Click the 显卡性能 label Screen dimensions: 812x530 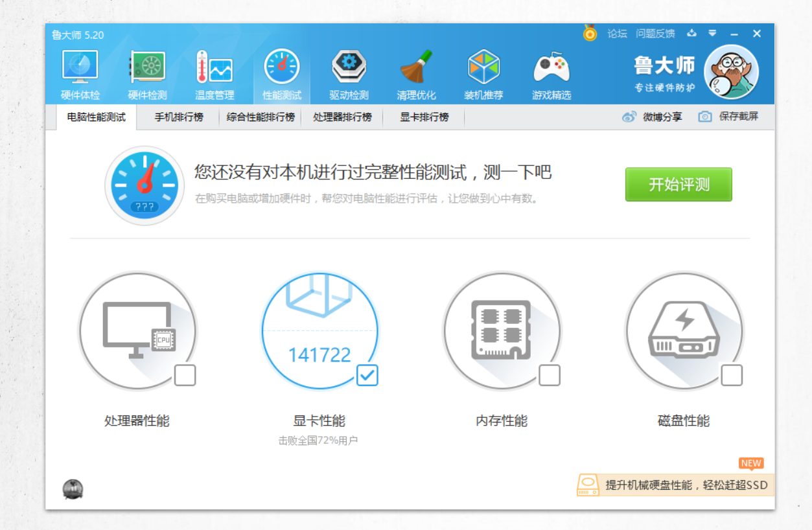tap(319, 421)
